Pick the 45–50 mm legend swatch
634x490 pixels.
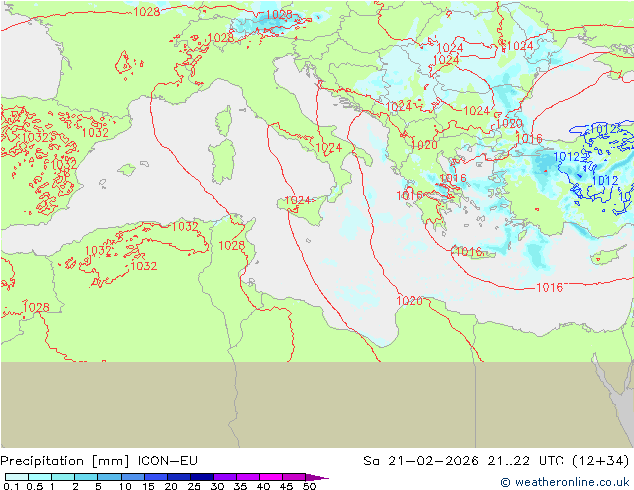(294, 477)
